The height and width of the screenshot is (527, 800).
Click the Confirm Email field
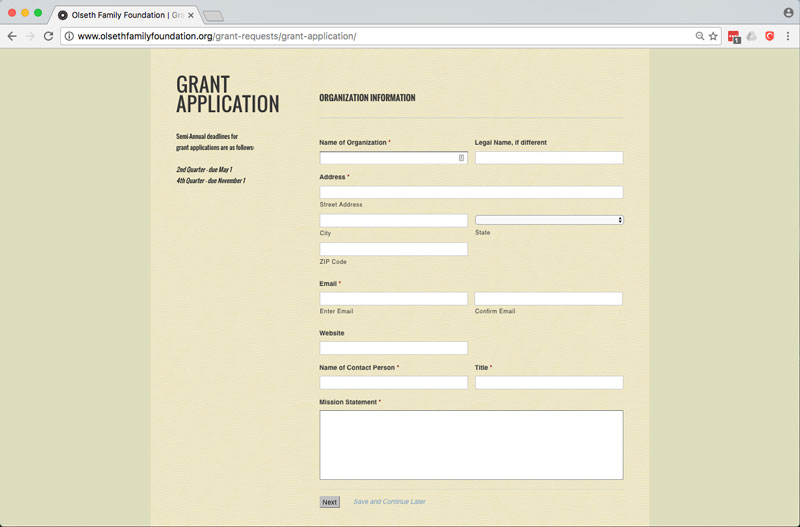pyautogui.click(x=548, y=299)
